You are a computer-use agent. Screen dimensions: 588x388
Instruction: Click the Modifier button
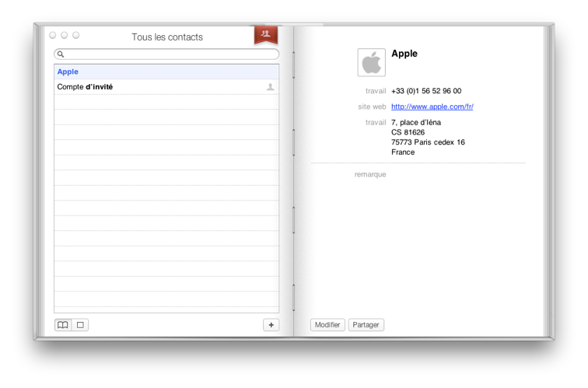tap(327, 325)
